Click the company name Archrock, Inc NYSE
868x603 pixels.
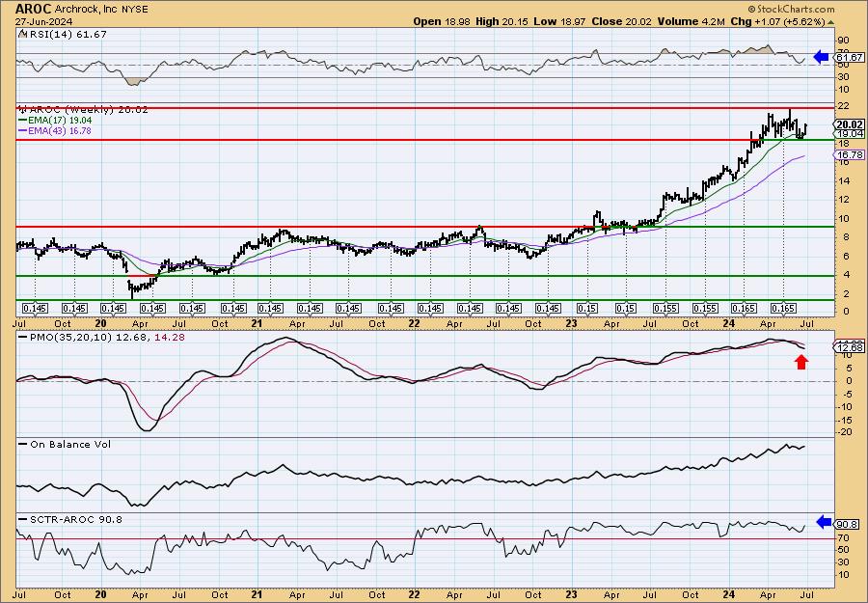102,9
